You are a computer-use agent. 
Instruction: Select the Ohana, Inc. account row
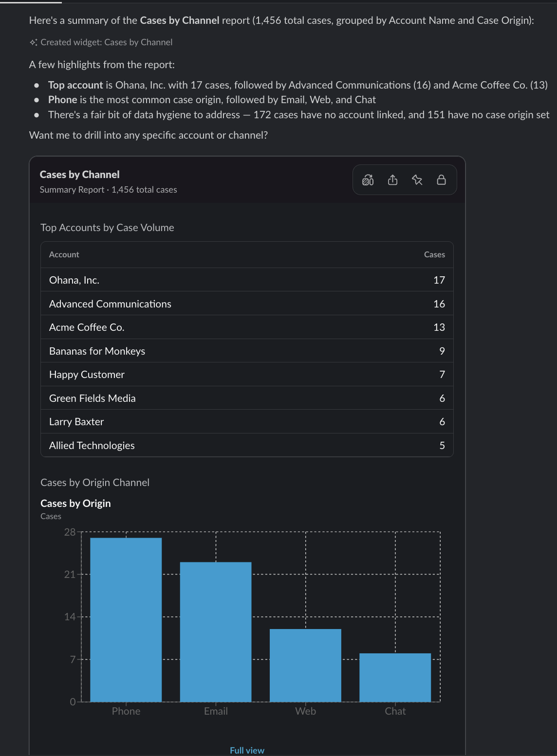[x=247, y=280]
